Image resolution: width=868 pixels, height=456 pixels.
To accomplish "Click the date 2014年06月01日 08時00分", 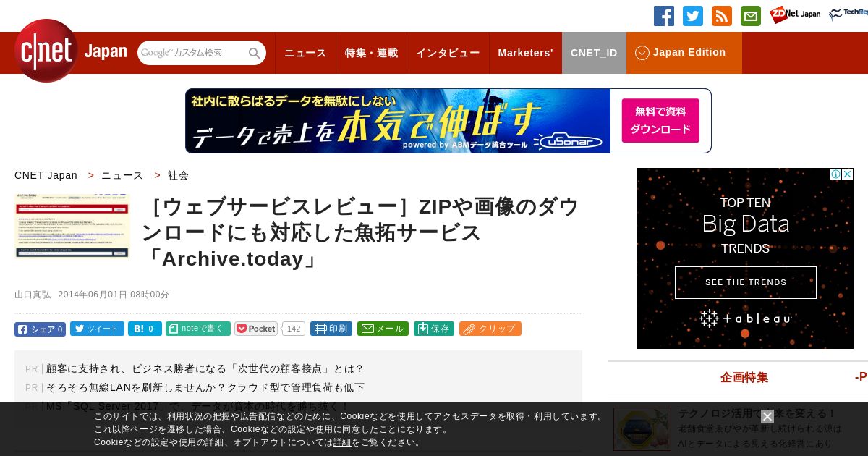I will click(x=114, y=295).
